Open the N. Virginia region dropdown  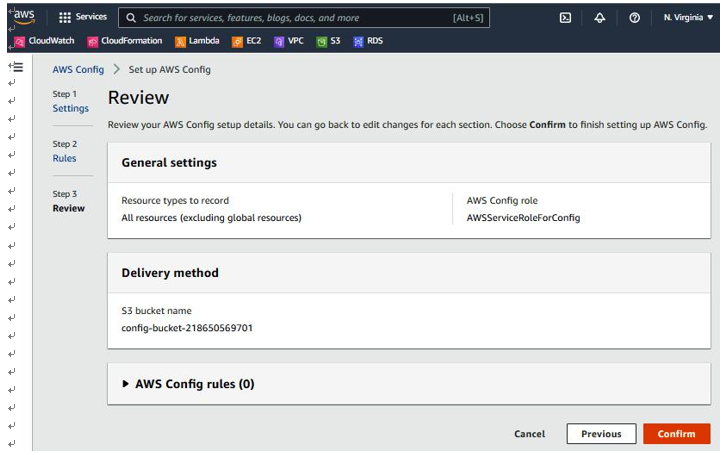688,18
